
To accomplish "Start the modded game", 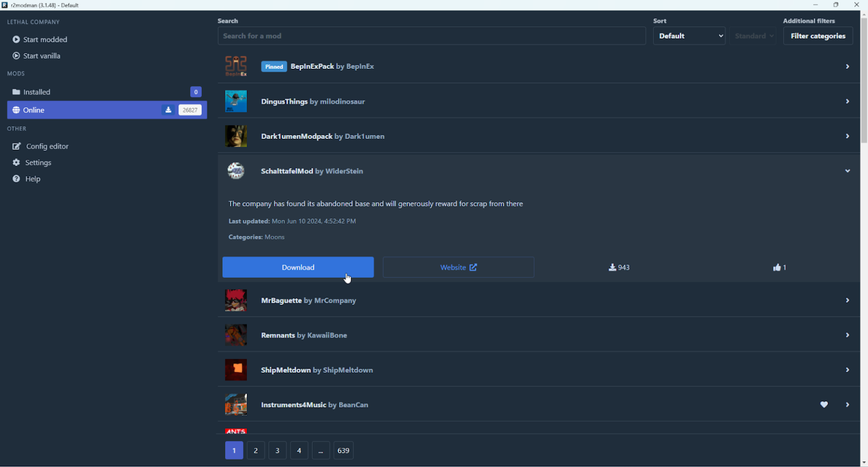I will point(40,40).
